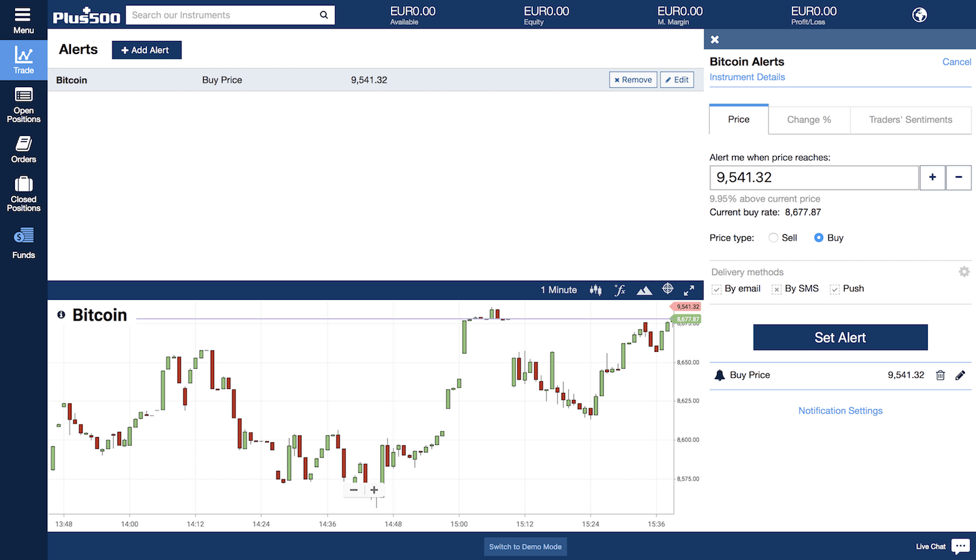The image size is (976, 560).
Task: Toggle the crosshair tool
Action: pos(668,289)
